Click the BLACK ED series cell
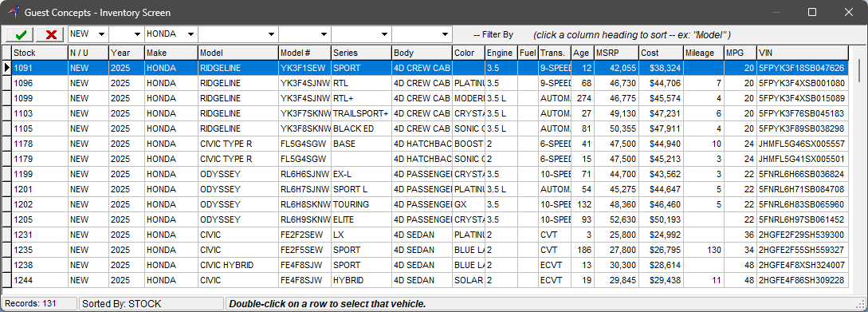868x312 pixels. (362, 128)
